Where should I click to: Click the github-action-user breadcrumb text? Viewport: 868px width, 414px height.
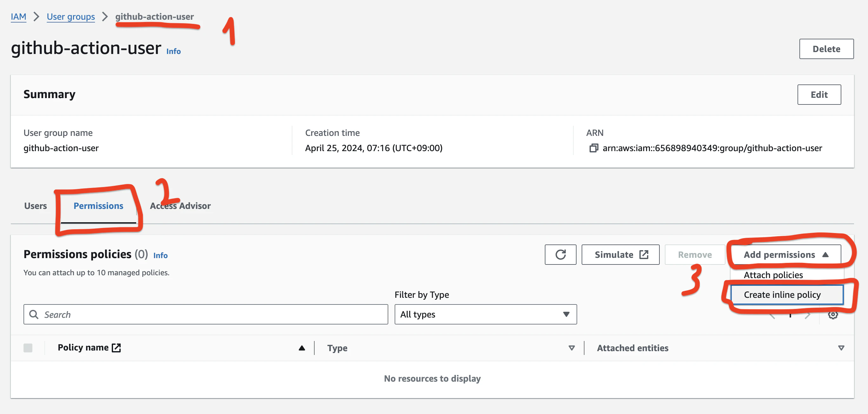click(x=155, y=17)
